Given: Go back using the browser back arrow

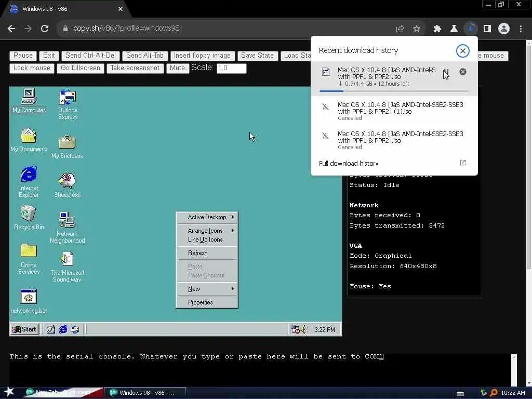Looking at the screenshot, I should [11, 29].
